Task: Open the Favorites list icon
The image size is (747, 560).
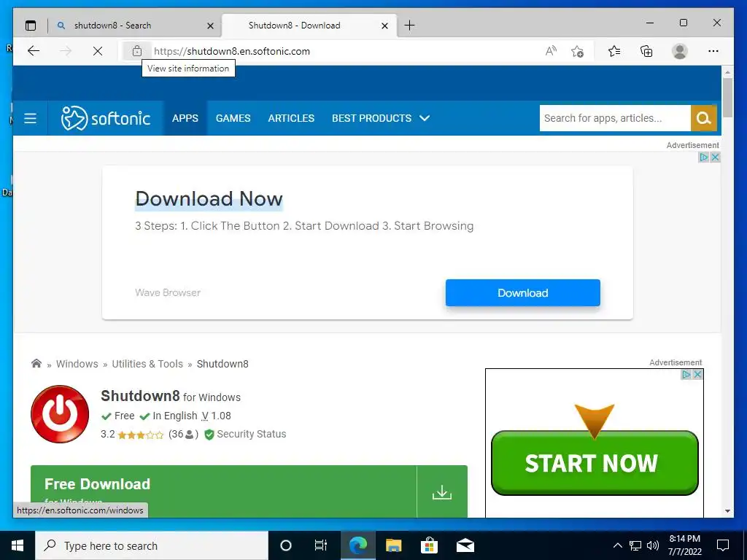Action: [614, 51]
